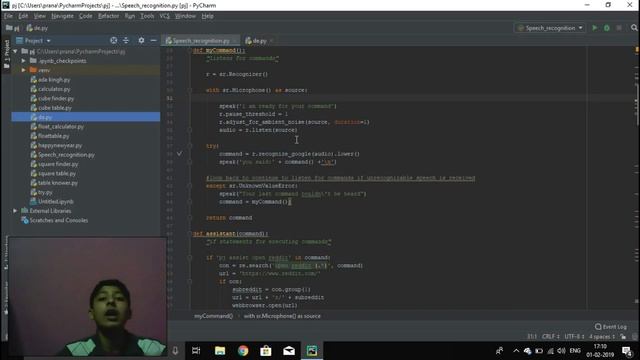Expand the .ipynb_checkpoints folder
Image resolution: width=640 pixels, height=360 pixels.
tap(24, 61)
